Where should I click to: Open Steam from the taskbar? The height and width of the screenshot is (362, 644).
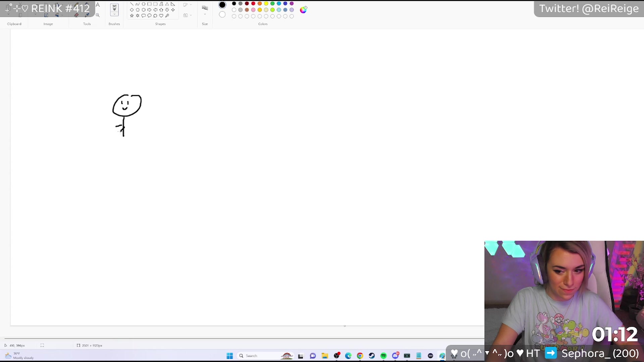[372, 356]
